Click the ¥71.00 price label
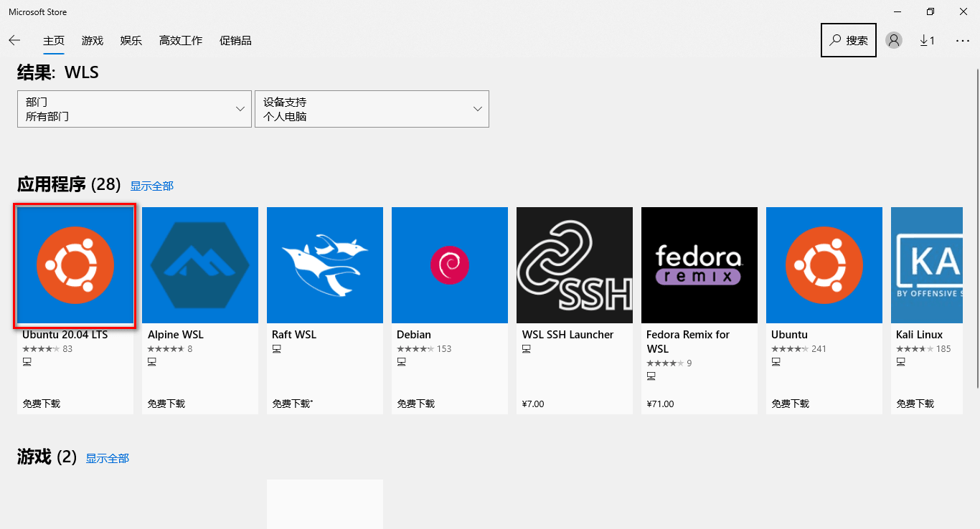980x529 pixels. [660, 404]
